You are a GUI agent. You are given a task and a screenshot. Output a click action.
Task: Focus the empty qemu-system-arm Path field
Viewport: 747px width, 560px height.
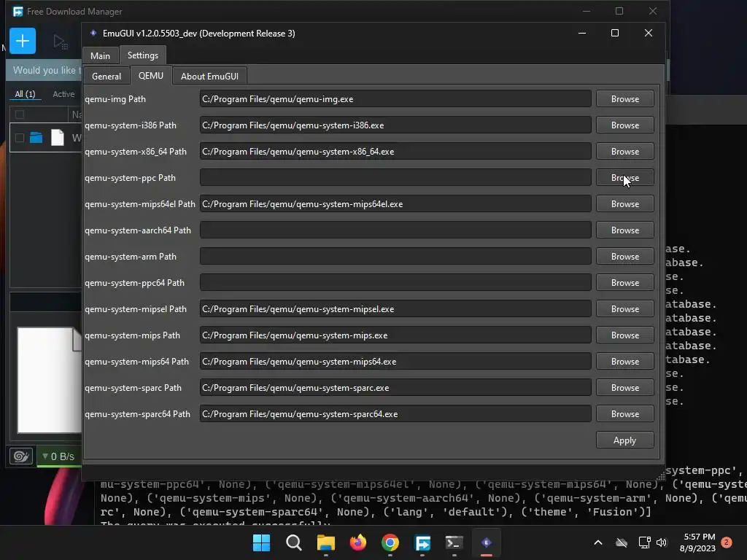click(x=395, y=256)
